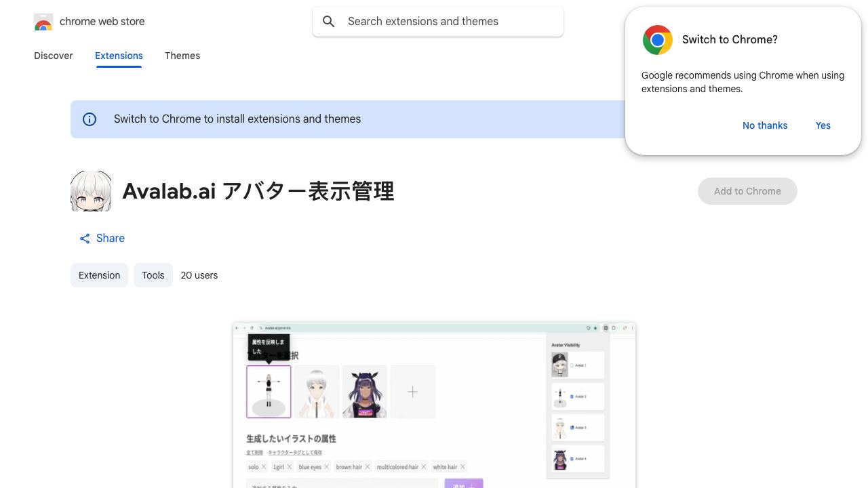
Task: Click the Tools category chip
Action: tap(153, 275)
